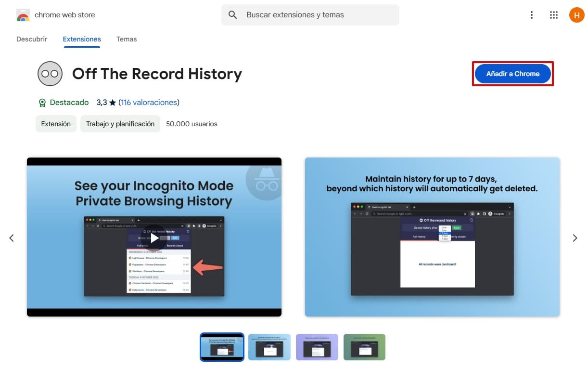Click the Chrome Web Store logo

coord(23,15)
